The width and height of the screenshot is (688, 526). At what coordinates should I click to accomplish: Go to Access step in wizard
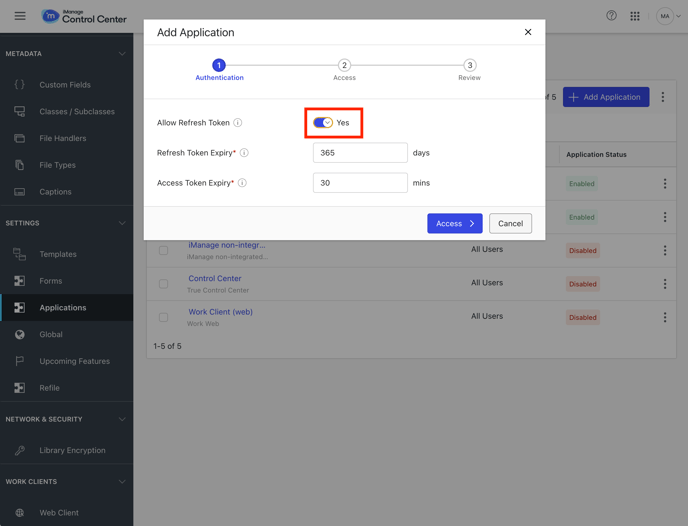point(344,66)
